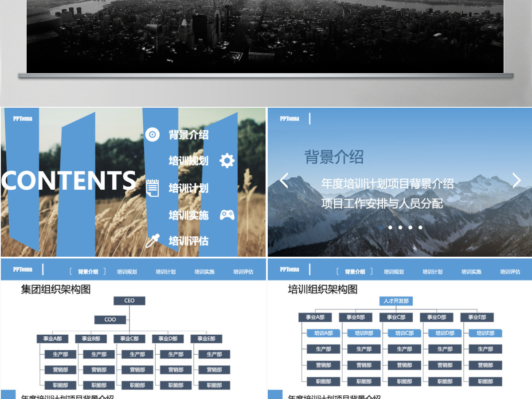
Task: Click the 培训E部 box
Action: 485,333
